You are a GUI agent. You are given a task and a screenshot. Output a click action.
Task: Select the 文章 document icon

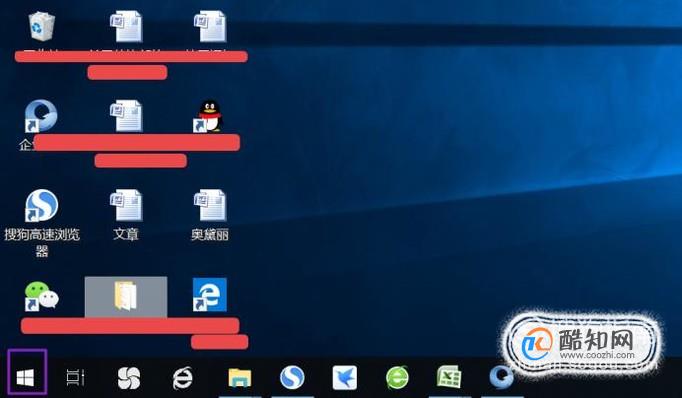tap(126, 205)
